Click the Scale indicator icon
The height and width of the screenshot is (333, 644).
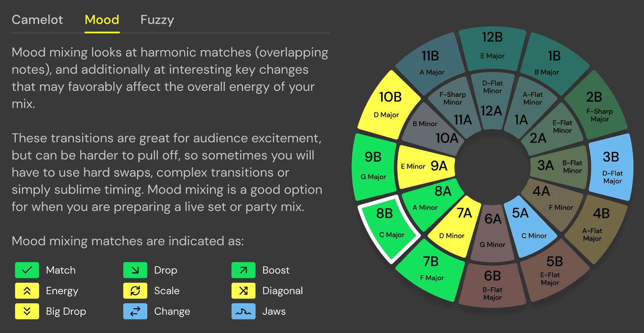click(135, 291)
